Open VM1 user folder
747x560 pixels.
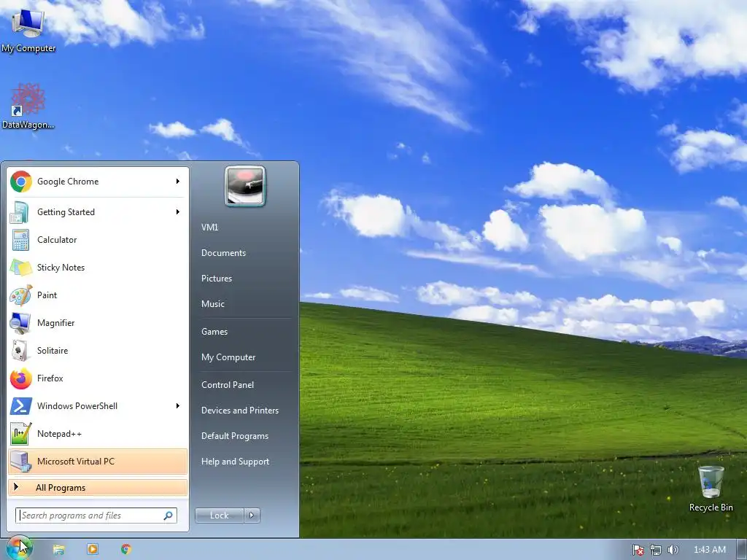point(209,227)
